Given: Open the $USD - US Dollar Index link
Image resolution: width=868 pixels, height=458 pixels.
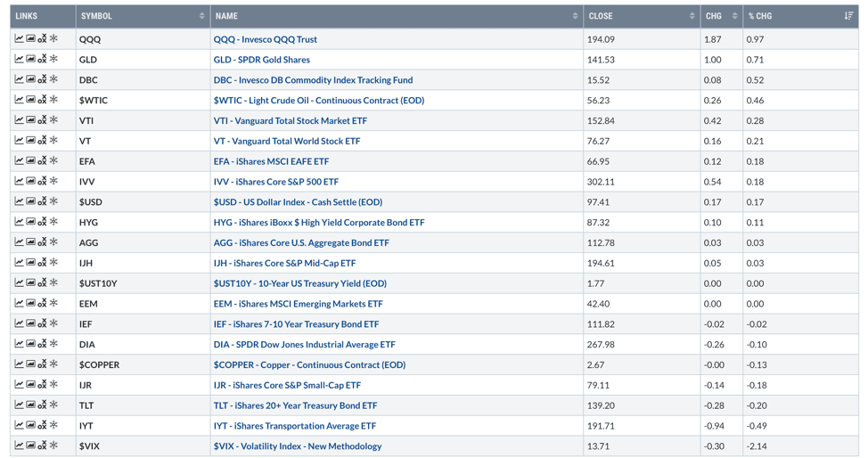Looking at the screenshot, I should (x=298, y=202).
